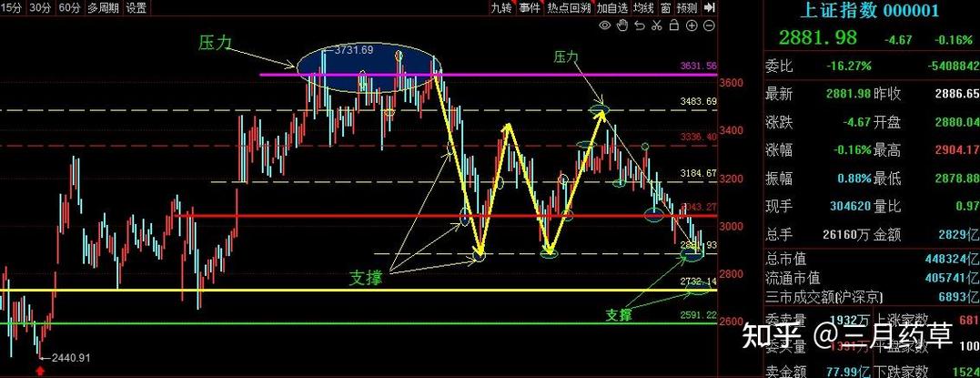The width and height of the screenshot is (980, 378).
Task: Switch to the 30分 period tab
Action: pos(41,7)
